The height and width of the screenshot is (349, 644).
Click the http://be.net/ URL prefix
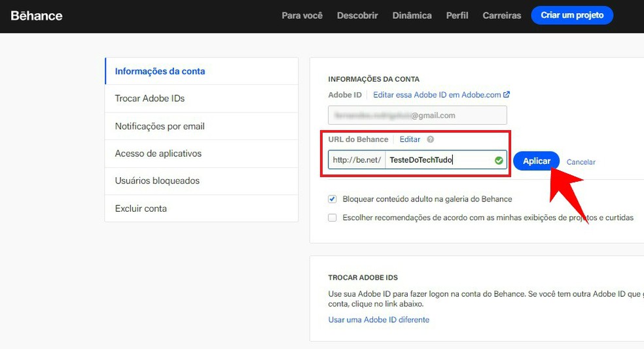[x=357, y=160]
